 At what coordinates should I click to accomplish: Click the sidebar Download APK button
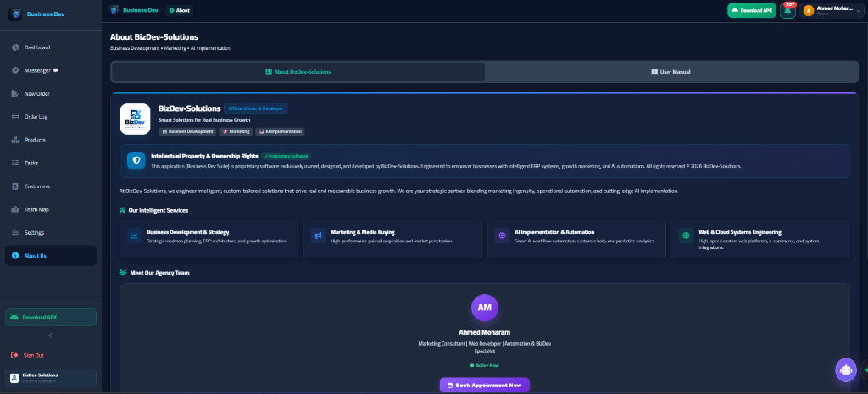51,317
